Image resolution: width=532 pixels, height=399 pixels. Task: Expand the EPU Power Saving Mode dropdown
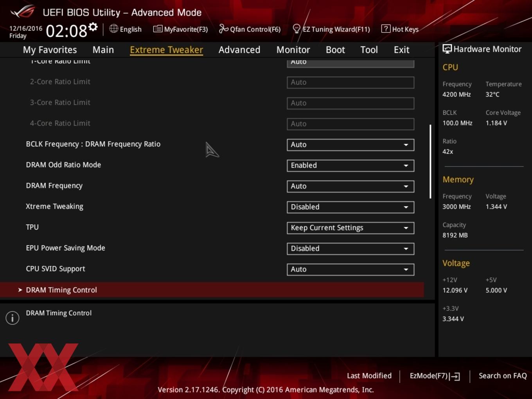(350, 248)
